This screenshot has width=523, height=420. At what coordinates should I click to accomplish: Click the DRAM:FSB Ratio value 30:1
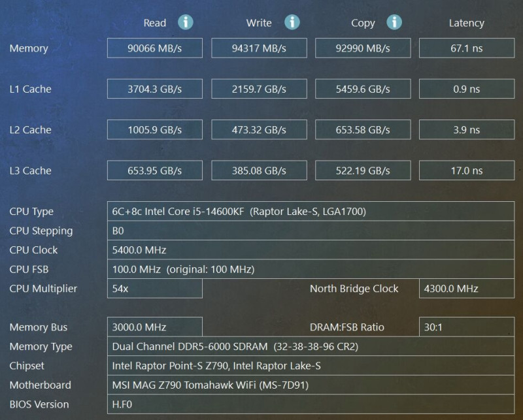click(x=467, y=327)
